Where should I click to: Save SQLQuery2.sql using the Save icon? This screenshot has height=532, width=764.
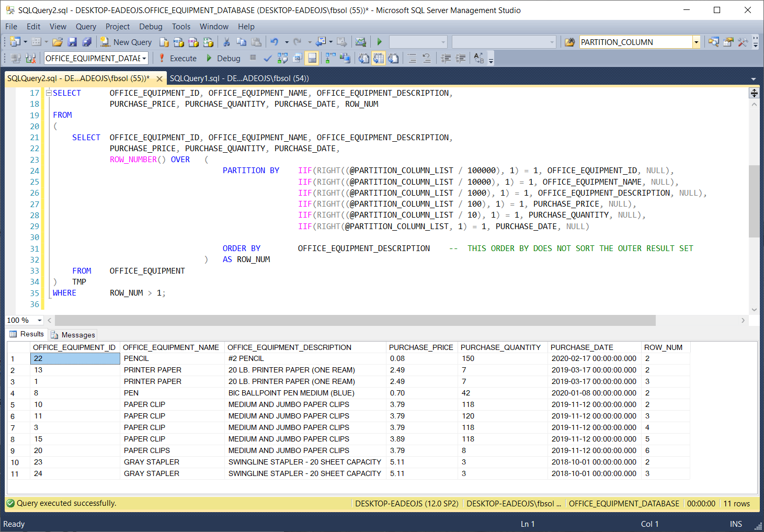[x=72, y=42]
